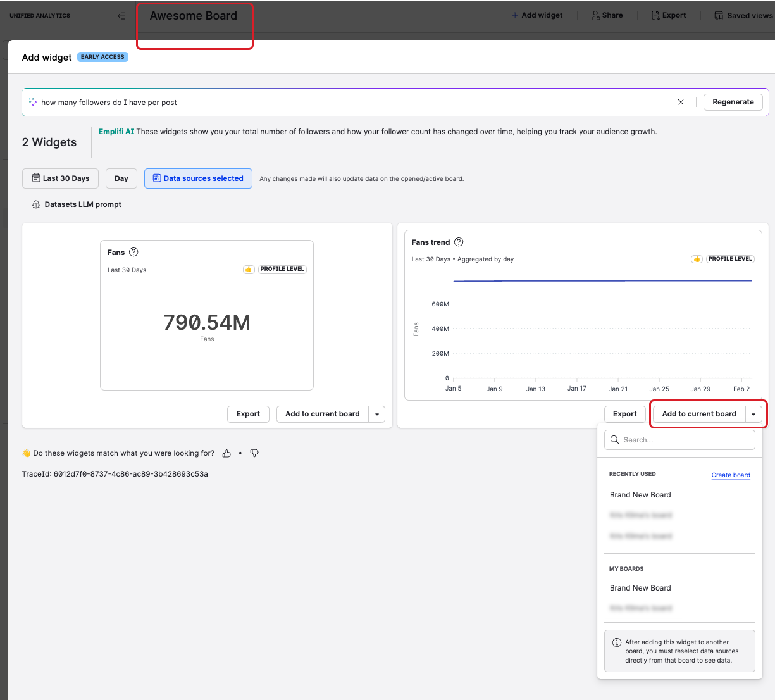
Task: Open Datasets LLM prompt debug option
Action: click(77, 204)
